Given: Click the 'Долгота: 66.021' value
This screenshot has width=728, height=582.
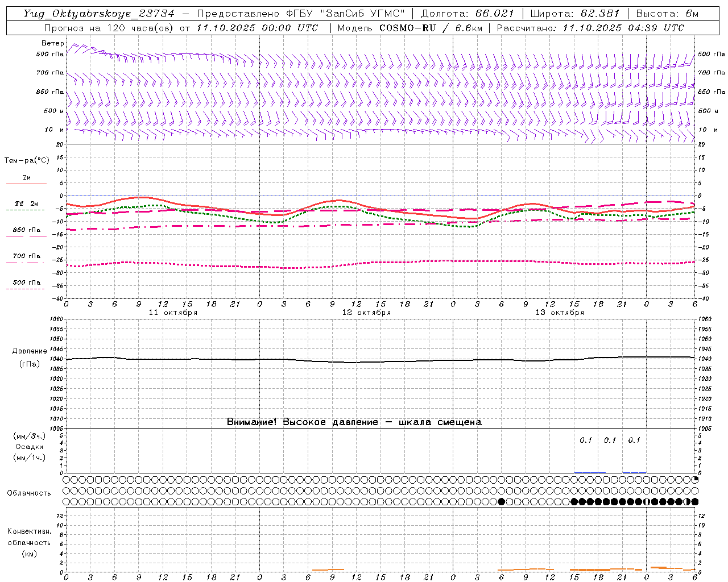Looking at the screenshot, I should (468, 14).
